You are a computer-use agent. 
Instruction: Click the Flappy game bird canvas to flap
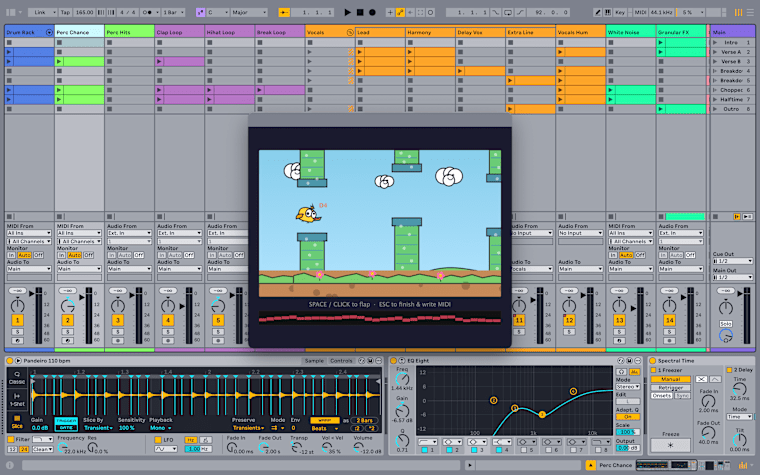(x=380, y=223)
